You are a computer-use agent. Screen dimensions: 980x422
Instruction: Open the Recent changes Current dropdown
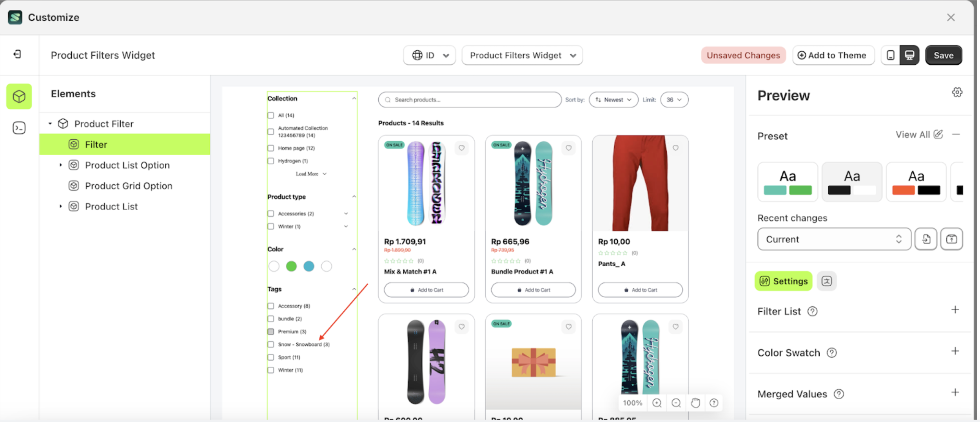pyautogui.click(x=834, y=239)
